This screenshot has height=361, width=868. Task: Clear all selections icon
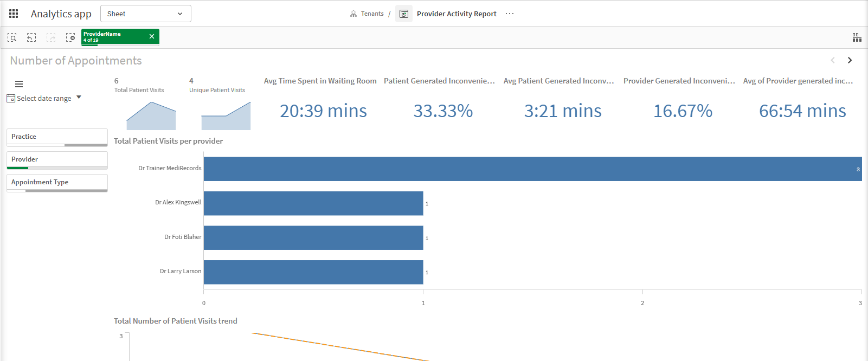click(x=70, y=37)
